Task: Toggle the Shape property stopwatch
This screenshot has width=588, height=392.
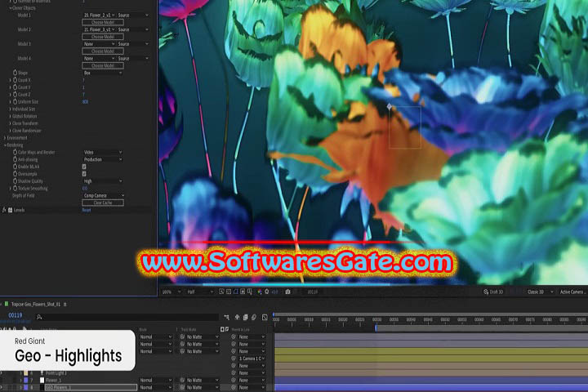Action: pos(15,73)
